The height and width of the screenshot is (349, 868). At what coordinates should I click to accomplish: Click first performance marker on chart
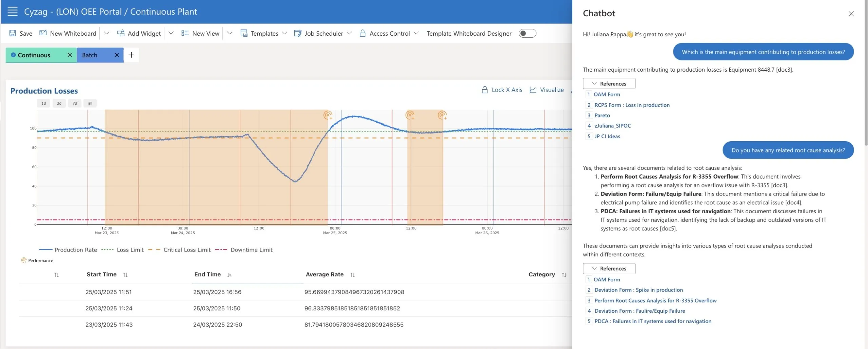pos(328,115)
